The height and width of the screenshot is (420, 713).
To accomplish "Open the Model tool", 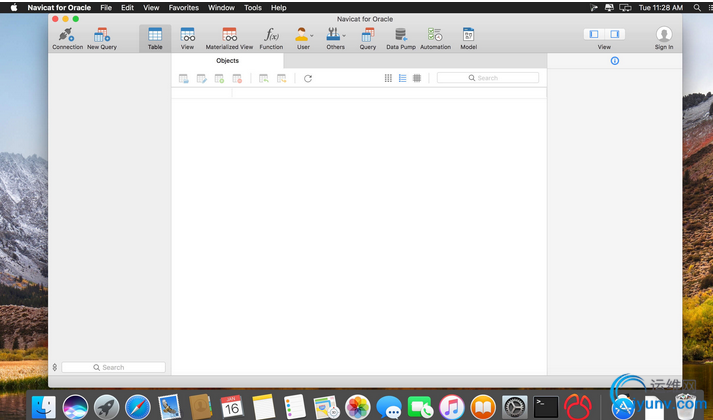I will click(x=468, y=38).
